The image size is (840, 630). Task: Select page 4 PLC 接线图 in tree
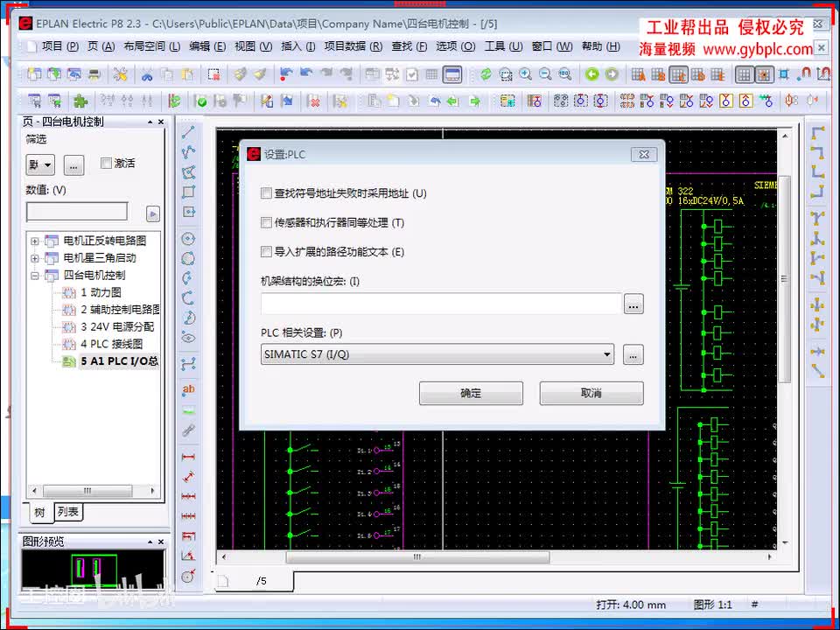[111, 344]
